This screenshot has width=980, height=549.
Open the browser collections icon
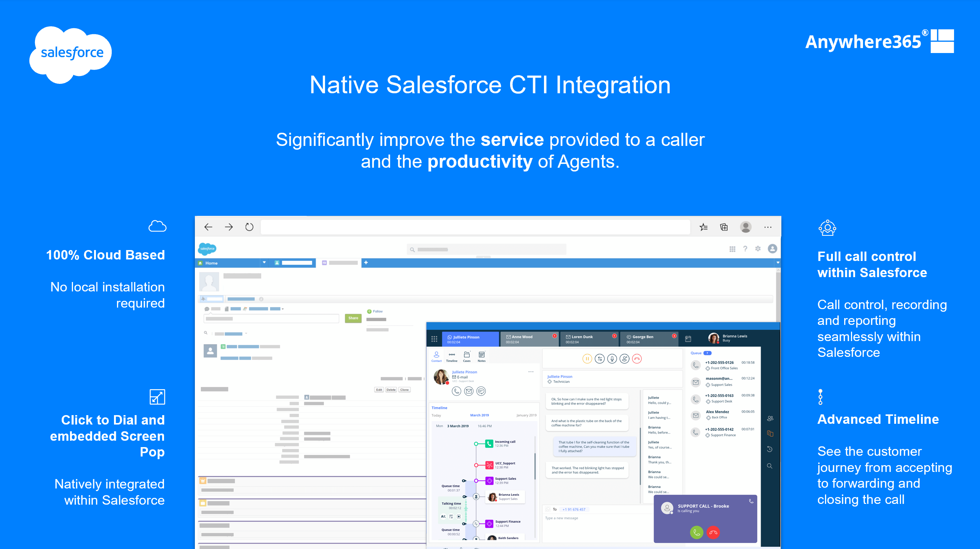724,227
